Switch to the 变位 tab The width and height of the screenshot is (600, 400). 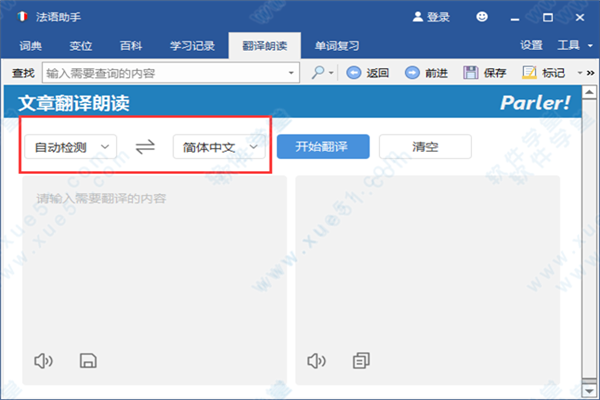coord(81,46)
